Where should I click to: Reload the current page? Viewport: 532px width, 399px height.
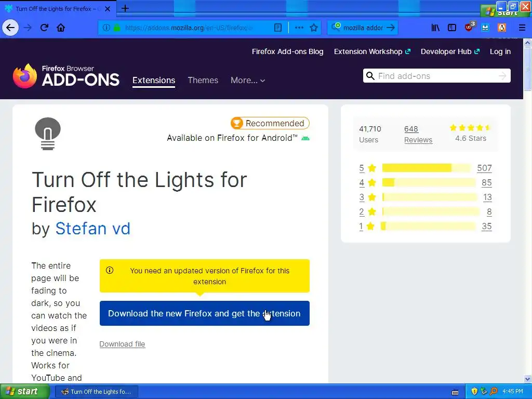(x=44, y=28)
